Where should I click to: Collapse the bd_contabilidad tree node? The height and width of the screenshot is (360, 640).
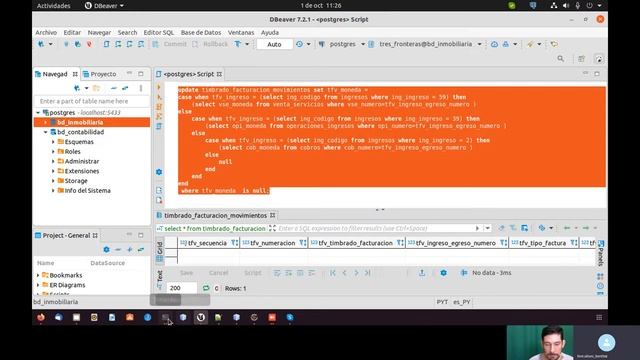click(46, 132)
